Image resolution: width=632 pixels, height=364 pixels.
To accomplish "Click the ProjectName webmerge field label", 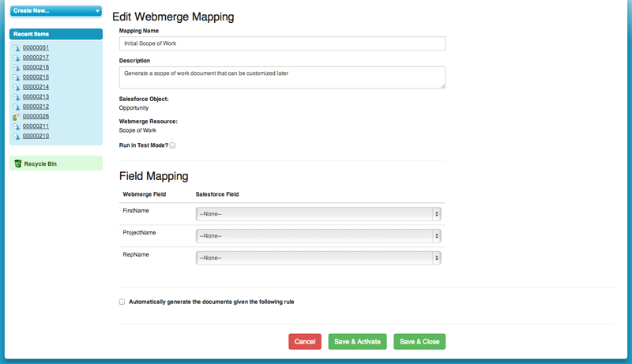I will tap(140, 233).
